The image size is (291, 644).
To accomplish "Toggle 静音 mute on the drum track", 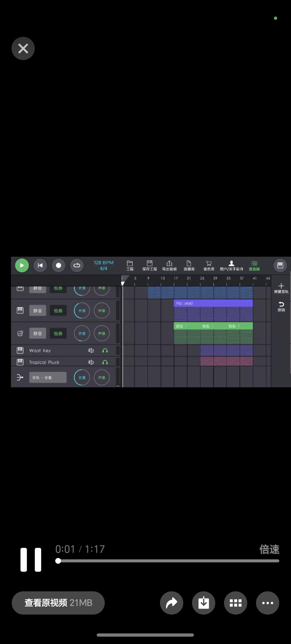I will [38, 333].
